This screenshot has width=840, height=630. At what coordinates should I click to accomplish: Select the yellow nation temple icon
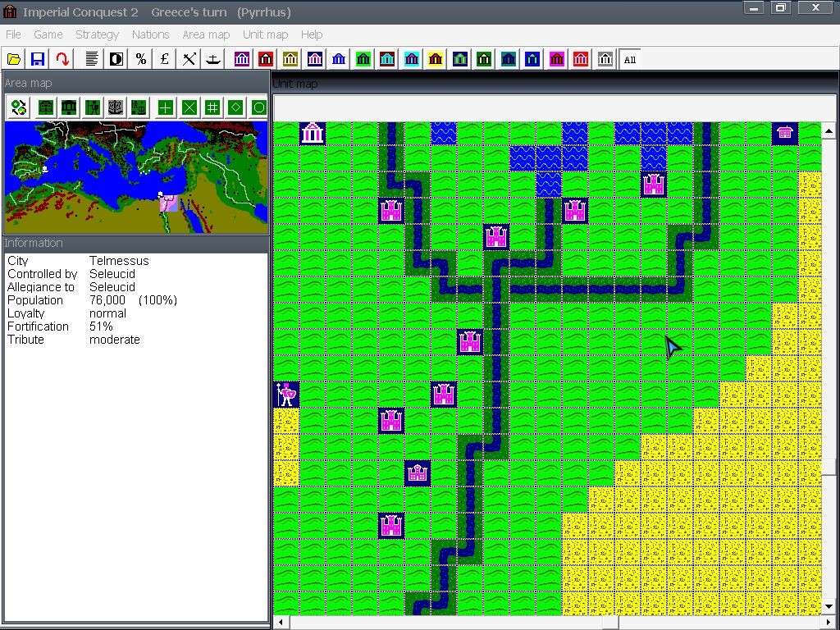click(436, 59)
